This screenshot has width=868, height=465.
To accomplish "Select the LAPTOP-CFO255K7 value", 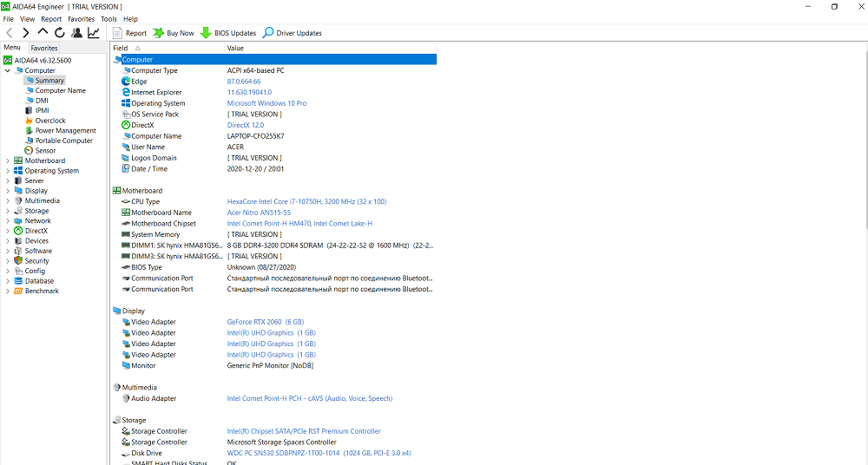I will (x=255, y=136).
